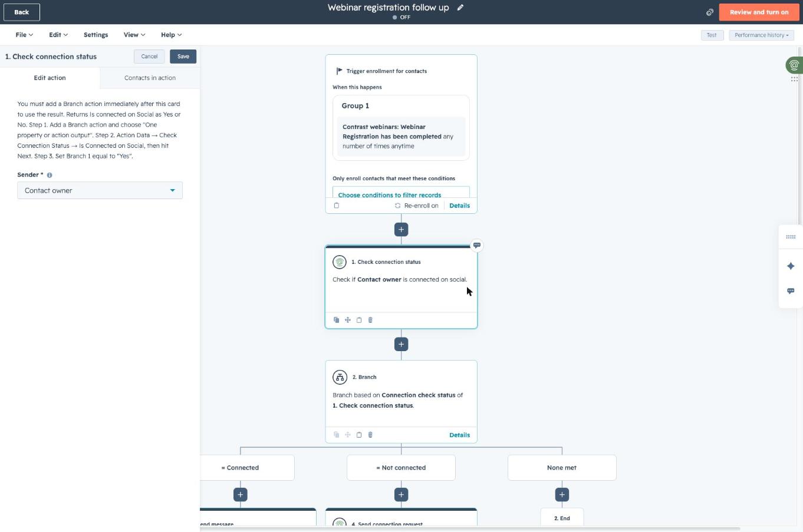
Task: Add action under the None met branch
Action: [562, 495]
